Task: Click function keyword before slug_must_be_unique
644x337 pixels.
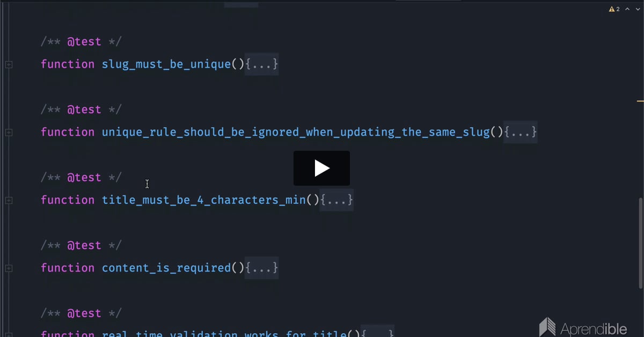Action: 68,64
